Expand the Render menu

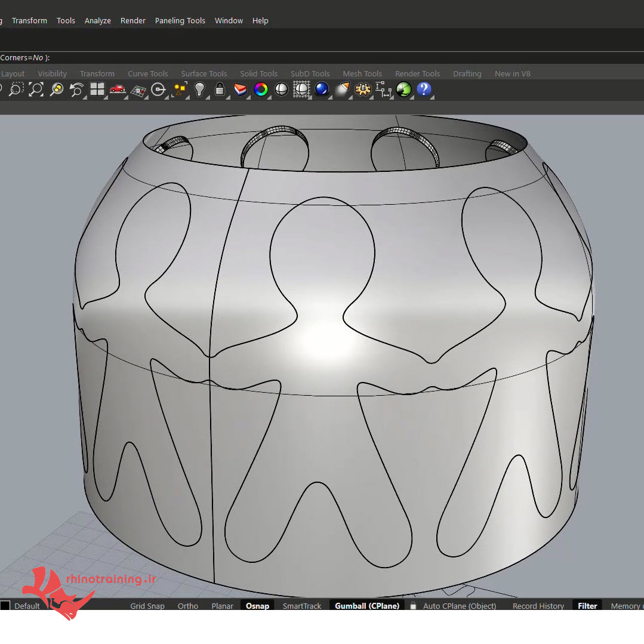(133, 20)
